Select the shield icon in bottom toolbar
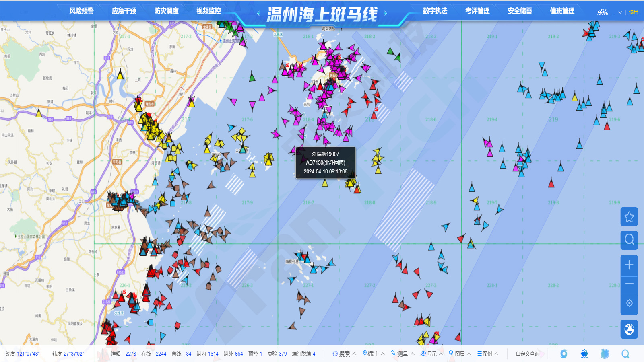Viewport: 644px width, 362px height. (605, 354)
